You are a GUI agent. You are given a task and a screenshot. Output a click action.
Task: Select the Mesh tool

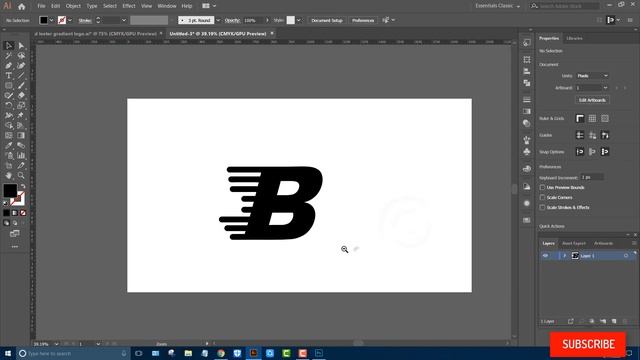tap(9, 136)
